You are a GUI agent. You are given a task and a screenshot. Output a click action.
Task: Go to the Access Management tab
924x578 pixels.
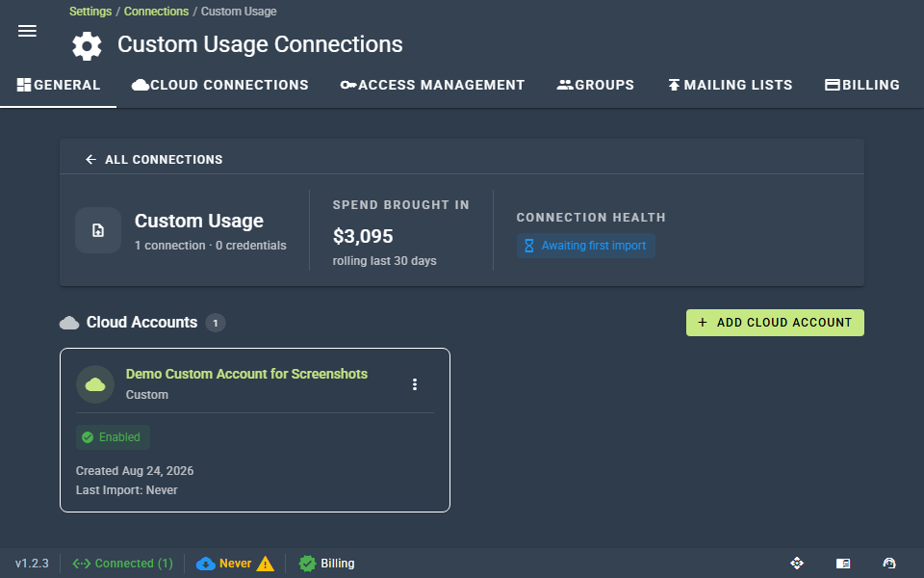point(432,85)
